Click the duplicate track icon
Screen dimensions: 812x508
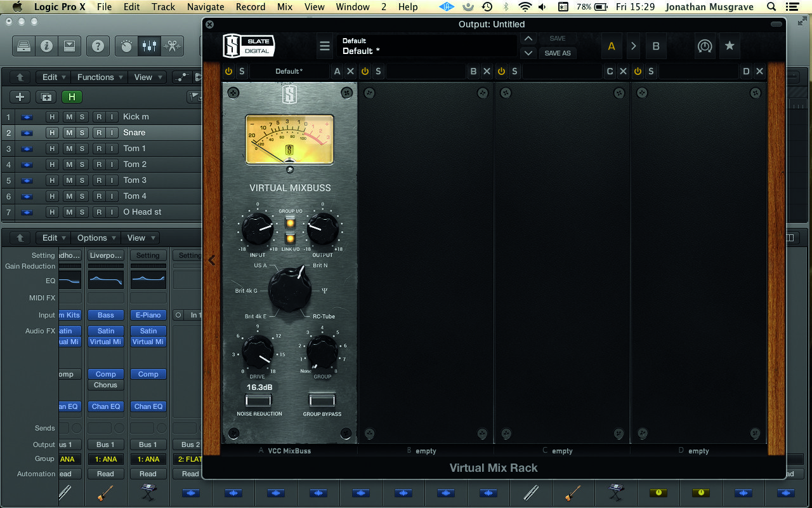click(x=46, y=97)
